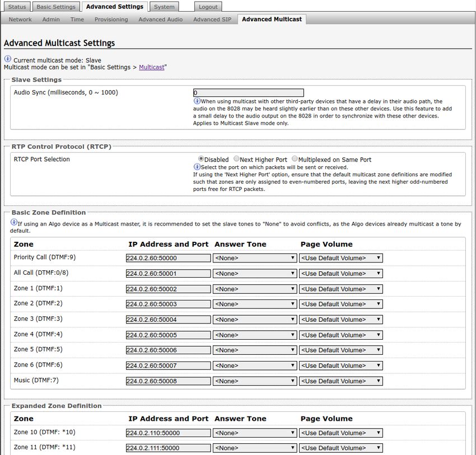This screenshot has width=476, height=455.
Task: Open the Network sub-tab
Action: click(20, 20)
